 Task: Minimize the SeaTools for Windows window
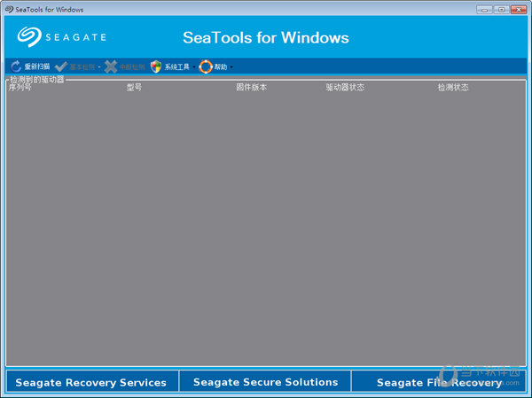point(484,10)
